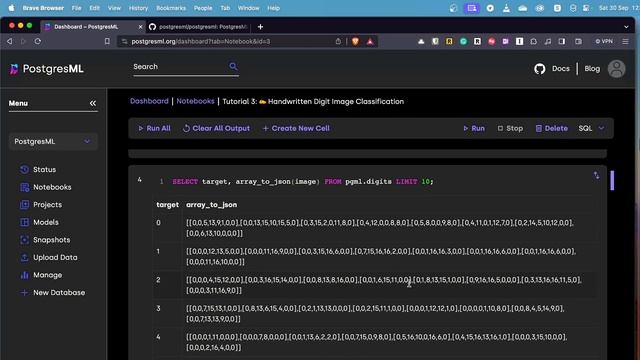The width and height of the screenshot is (640, 360).
Task: Click the bookmark icon beside address bar
Action: 107,41
